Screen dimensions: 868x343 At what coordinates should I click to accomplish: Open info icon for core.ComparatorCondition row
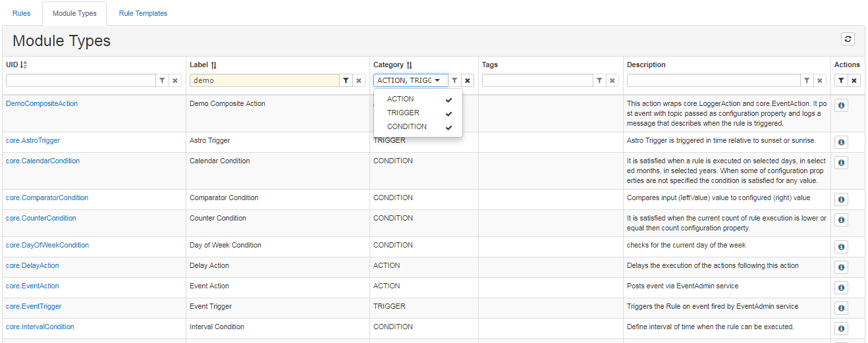[x=841, y=199]
